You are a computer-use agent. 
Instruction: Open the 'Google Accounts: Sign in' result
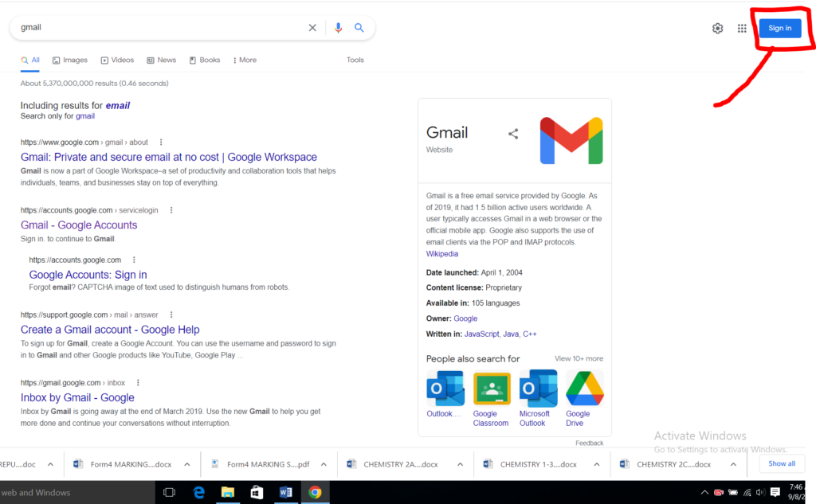coord(88,275)
